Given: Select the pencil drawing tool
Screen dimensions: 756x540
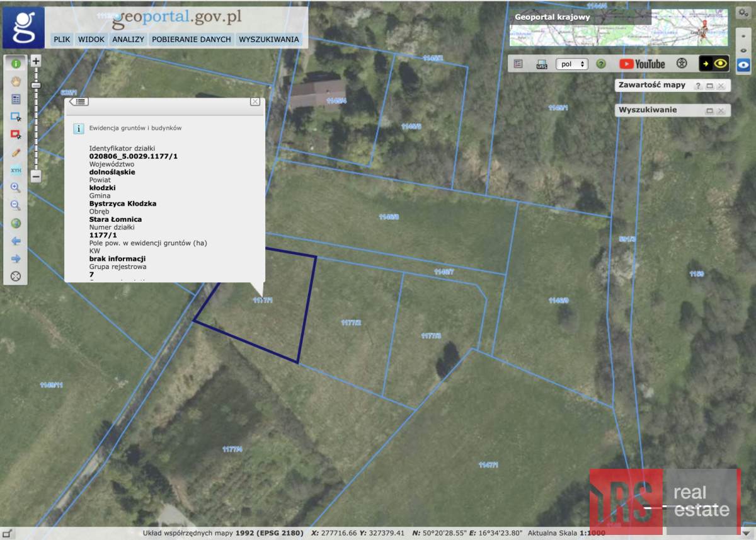Looking at the screenshot, I should [16, 152].
